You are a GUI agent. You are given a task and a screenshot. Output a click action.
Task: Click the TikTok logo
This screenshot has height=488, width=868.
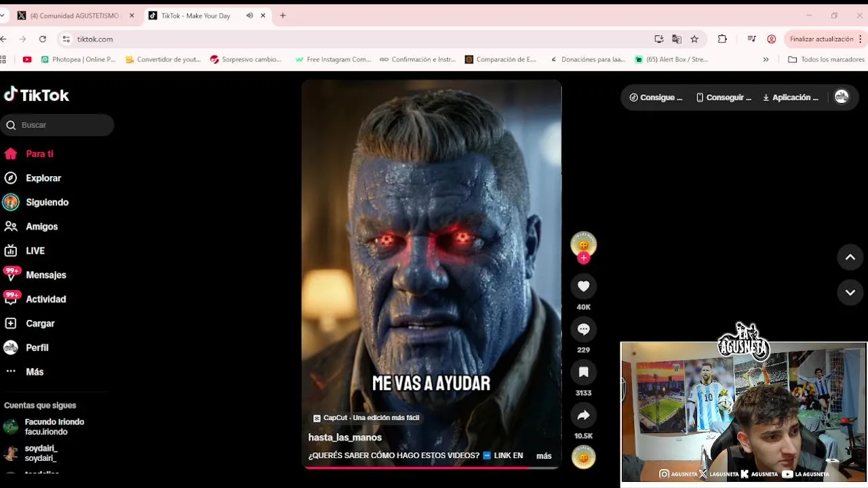coord(37,95)
